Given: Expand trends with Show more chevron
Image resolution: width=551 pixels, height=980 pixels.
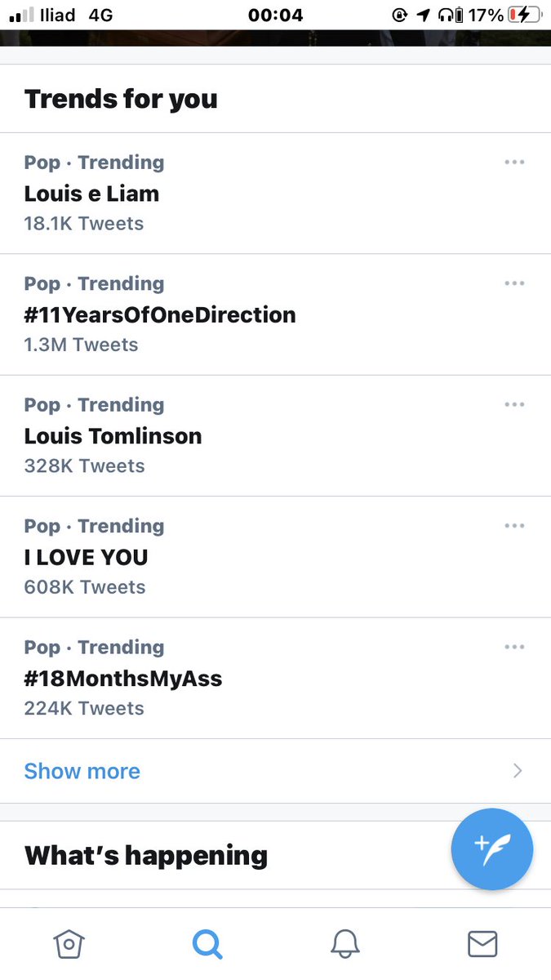Looking at the screenshot, I should (x=518, y=771).
